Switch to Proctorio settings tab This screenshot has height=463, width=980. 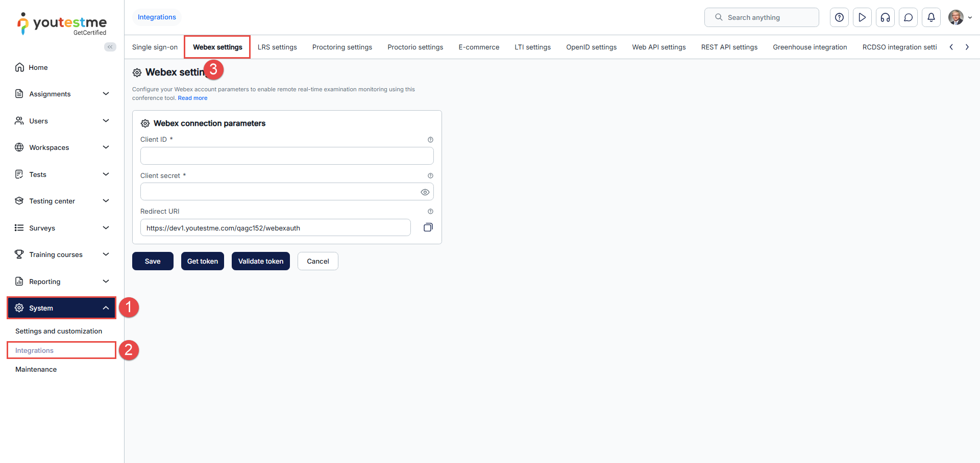point(415,47)
